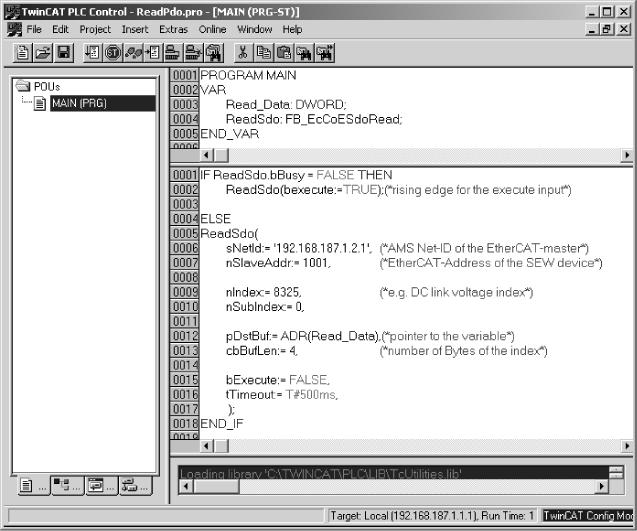Image resolution: width=637 pixels, height=531 pixels.
Task: Click declaration pane scroll right arrow
Action: 627,155
